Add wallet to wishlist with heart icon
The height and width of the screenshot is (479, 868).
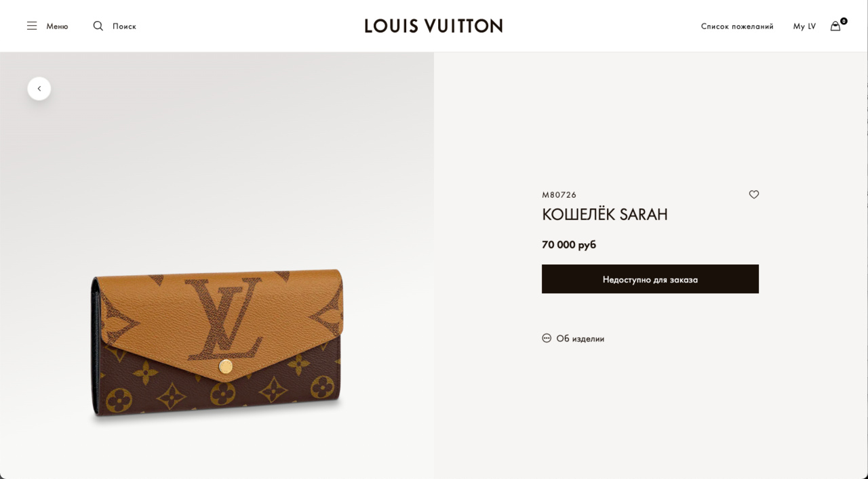click(x=754, y=194)
